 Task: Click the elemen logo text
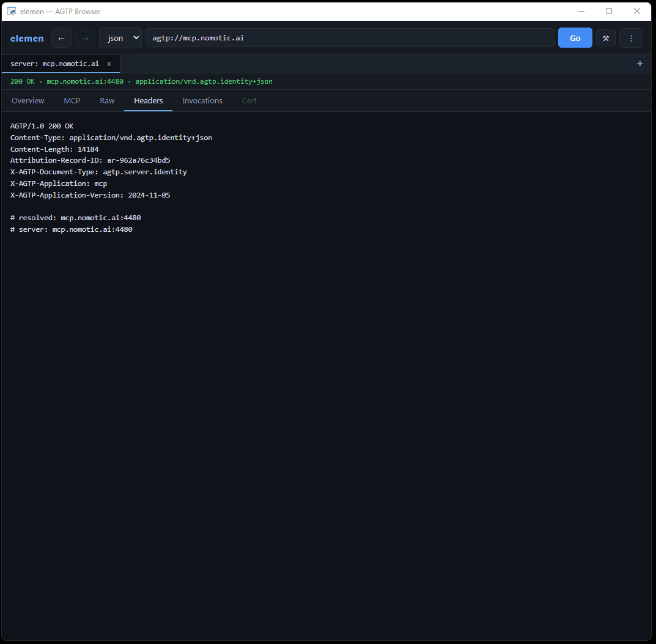pos(27,38)
